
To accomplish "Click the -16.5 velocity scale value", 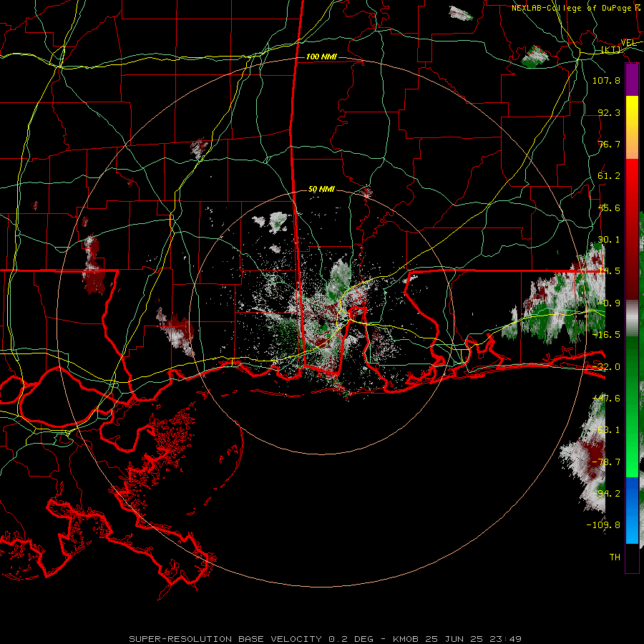I will click(606, 335).
